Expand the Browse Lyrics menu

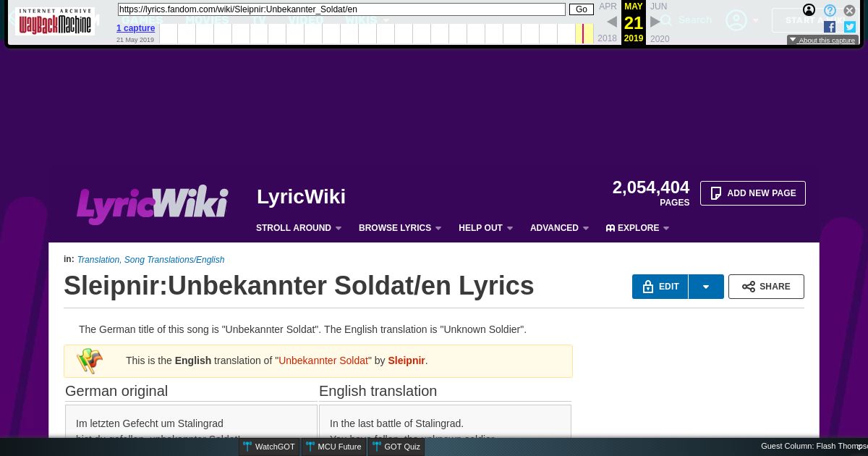pos(400,228)
